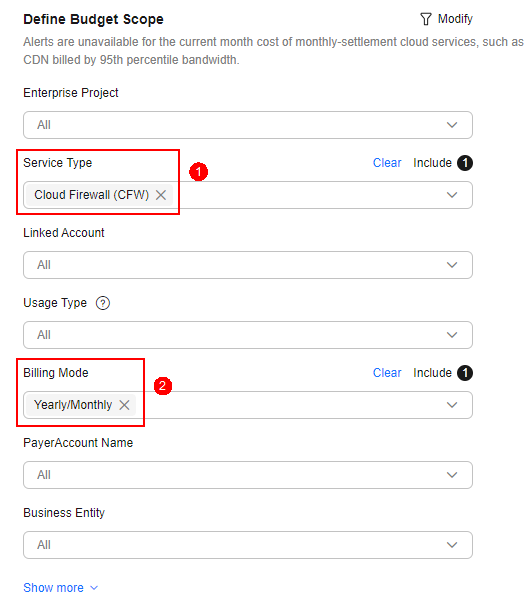
Task: Click the Billing Mode Include count badge
Action: pos(465,373)
